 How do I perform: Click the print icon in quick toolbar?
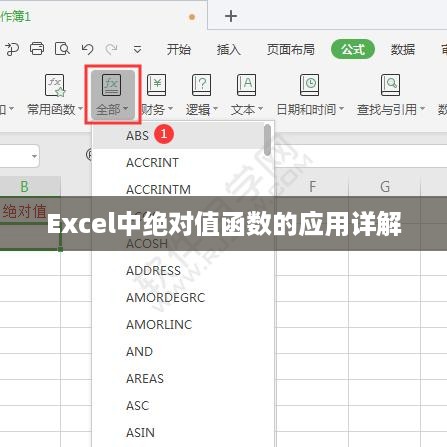[37, 49]
